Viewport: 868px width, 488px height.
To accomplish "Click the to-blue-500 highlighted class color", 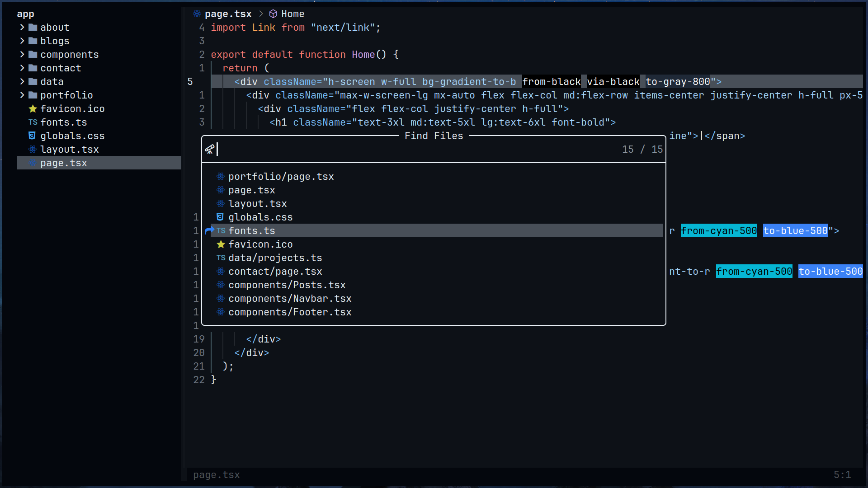I will (795, 230).
